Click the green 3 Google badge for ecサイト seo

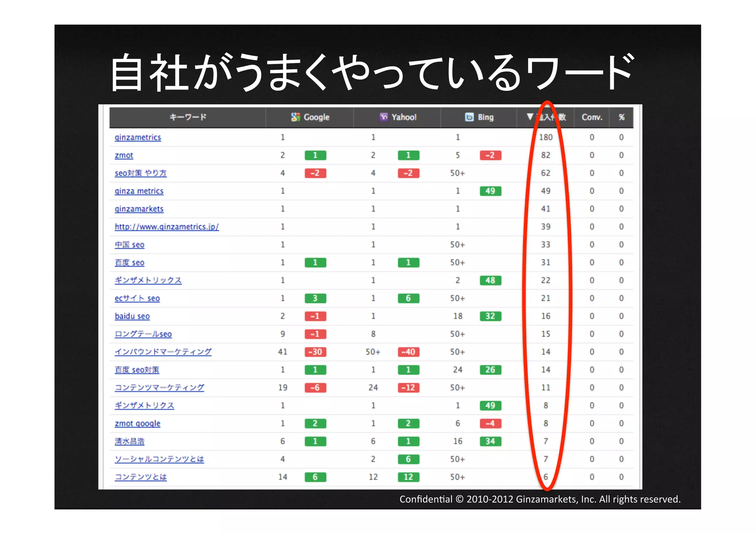315,298
